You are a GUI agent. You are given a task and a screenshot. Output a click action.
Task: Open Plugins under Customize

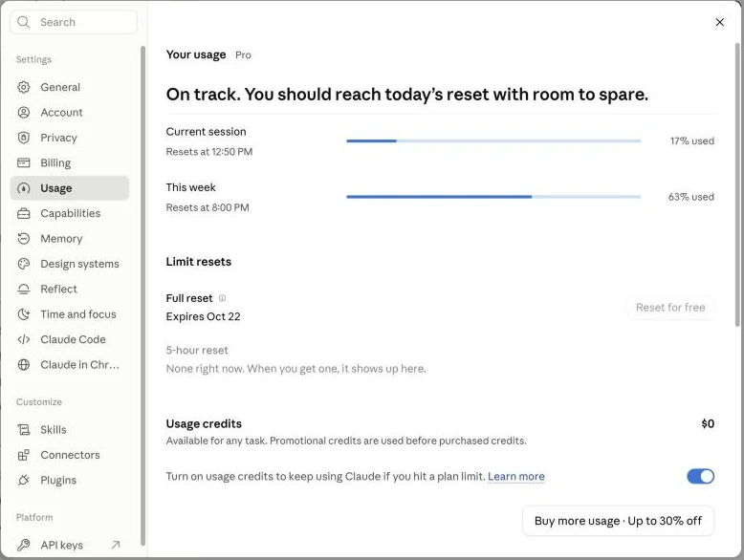[69, 480]
